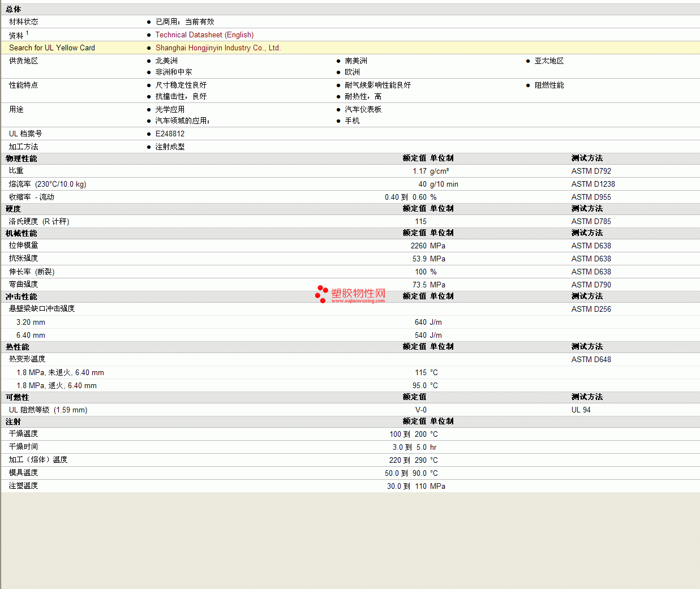This screenshot has height=589, width=700.
Task: Click the 注射成型 processing method
Action: 170,147
